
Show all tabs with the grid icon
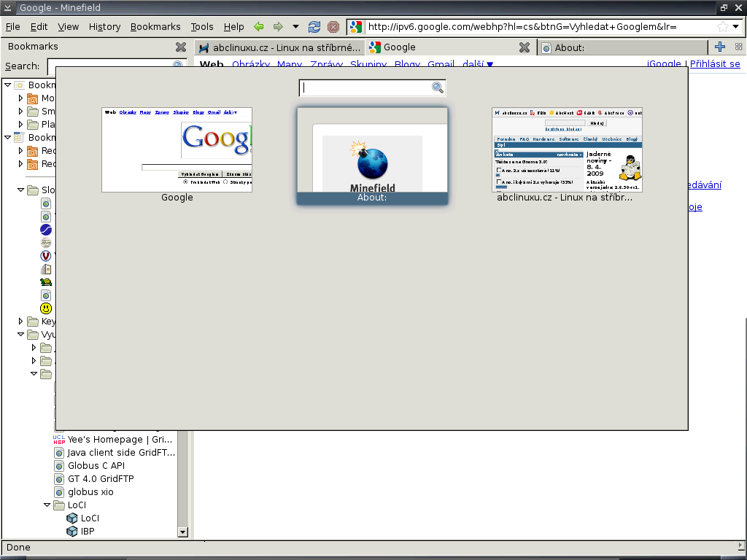[738, 46]
